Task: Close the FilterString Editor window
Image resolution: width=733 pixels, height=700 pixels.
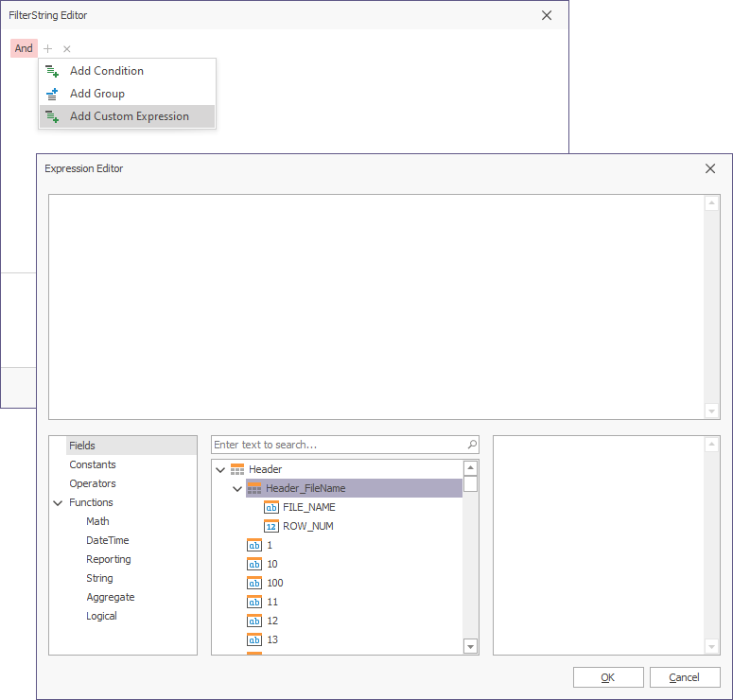Action: point(547,15)
